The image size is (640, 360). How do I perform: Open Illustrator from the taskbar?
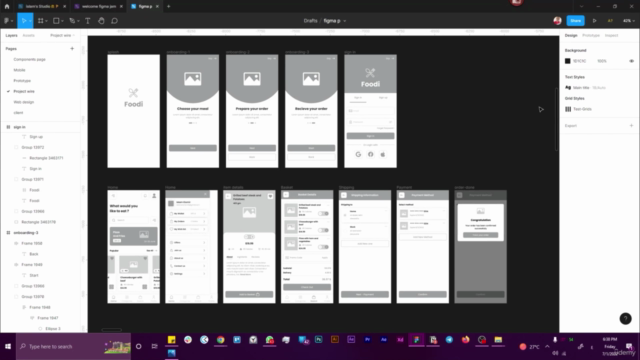[335, 340]
